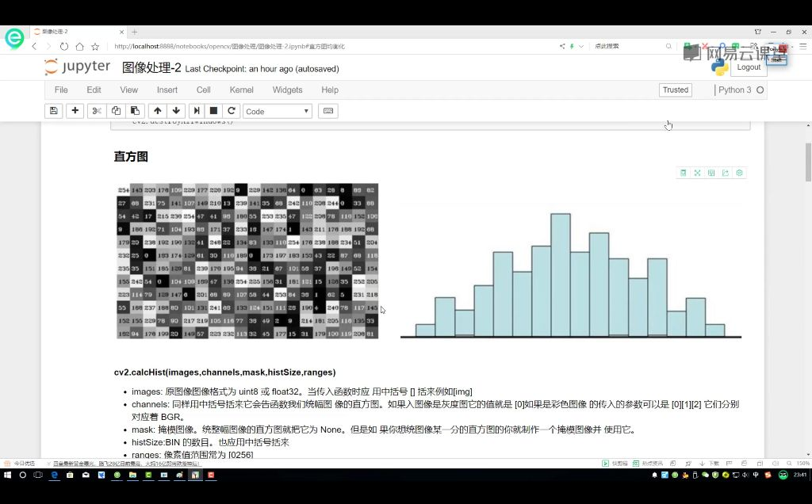Insert a cell below with plus icon
The width and height of the screenshot is (812, 504).
[75, 111]
